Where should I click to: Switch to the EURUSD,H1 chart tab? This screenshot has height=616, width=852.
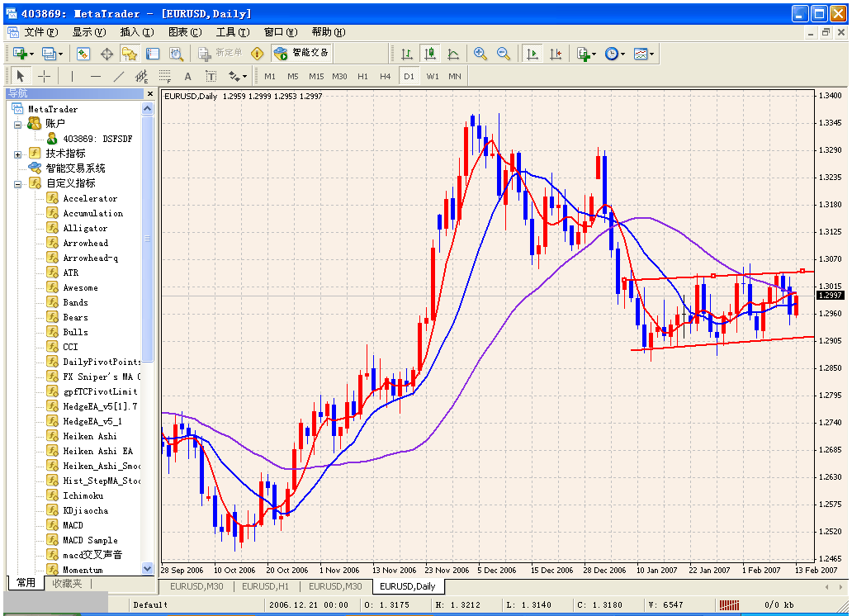pyautogui.click(x=265, y=586)
